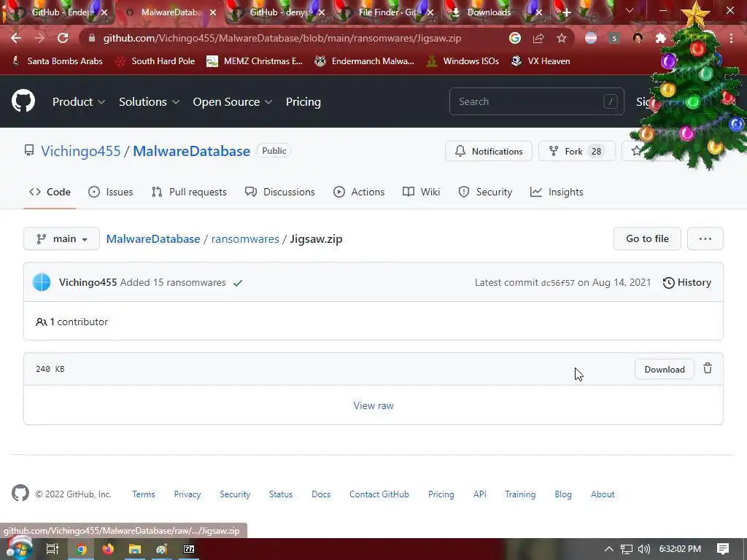Open the Santa Bombs Arabs bookmark
747x560 pixels.
pos(57,61)
